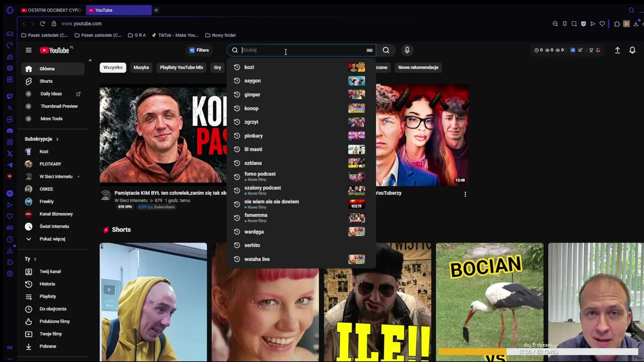This screenshot has height=362, width=644.
Task: Open the YouTube guide hamburger menu
Action: click(29, 50)
